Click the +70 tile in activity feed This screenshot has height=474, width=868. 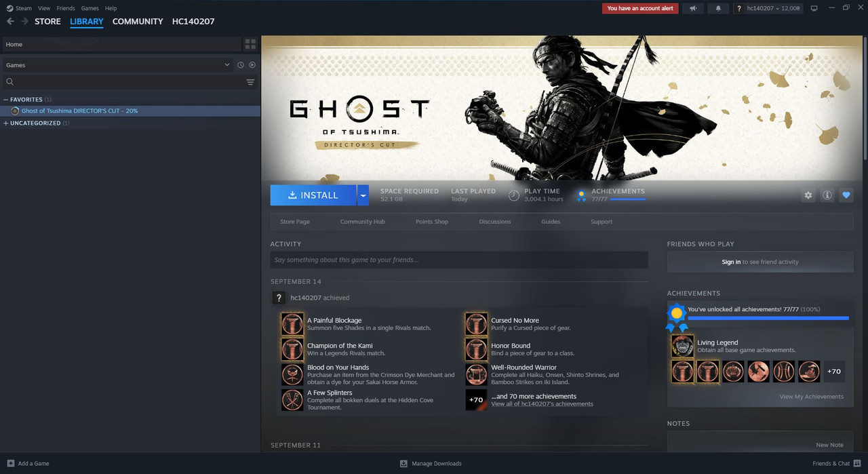click(x=476, y=399)
